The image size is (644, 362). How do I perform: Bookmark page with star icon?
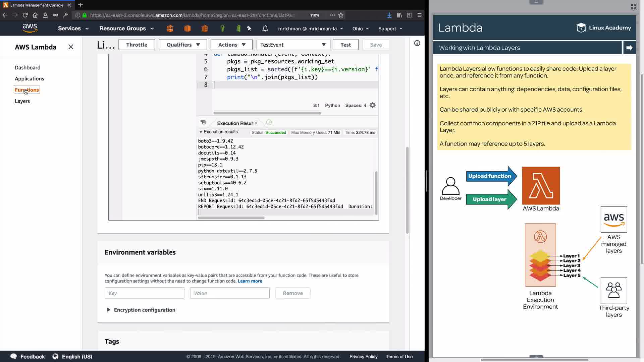[341, 15]
